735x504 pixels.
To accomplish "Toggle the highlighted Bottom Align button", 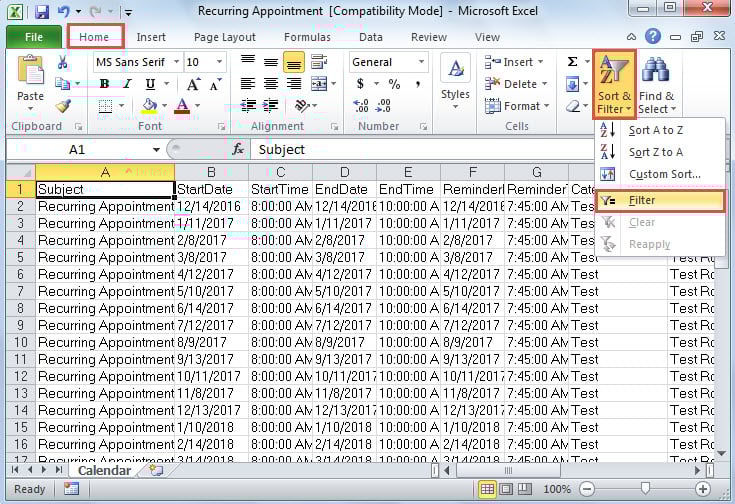I will point(293,62).
